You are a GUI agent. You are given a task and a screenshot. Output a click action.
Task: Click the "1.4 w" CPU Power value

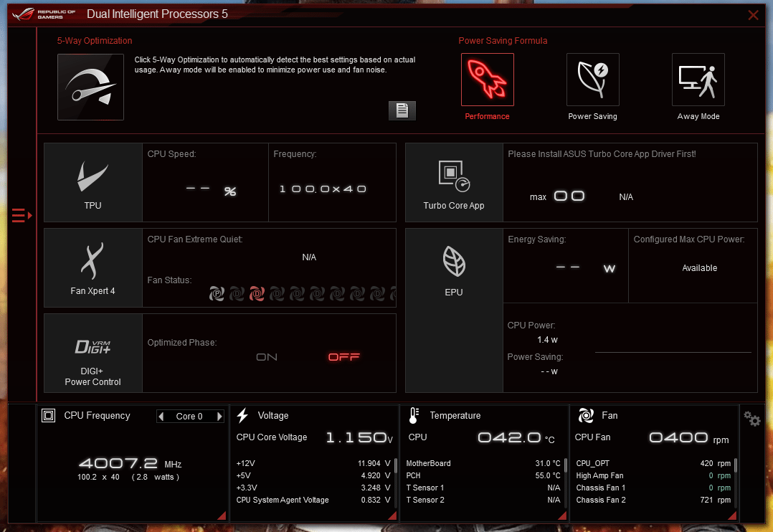click(547, 340)
